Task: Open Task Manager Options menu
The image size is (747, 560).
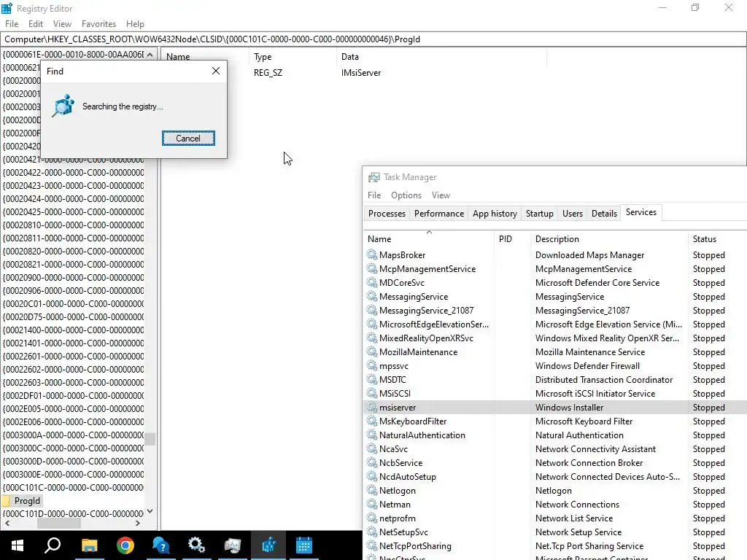Action: [406, 195]
